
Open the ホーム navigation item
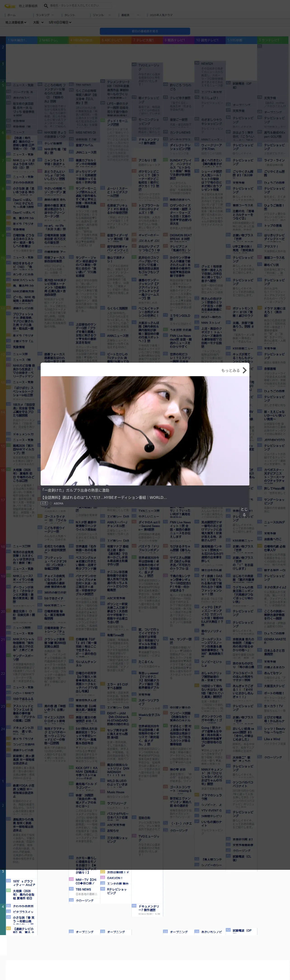pyautogui.click(x=12, y=15)
